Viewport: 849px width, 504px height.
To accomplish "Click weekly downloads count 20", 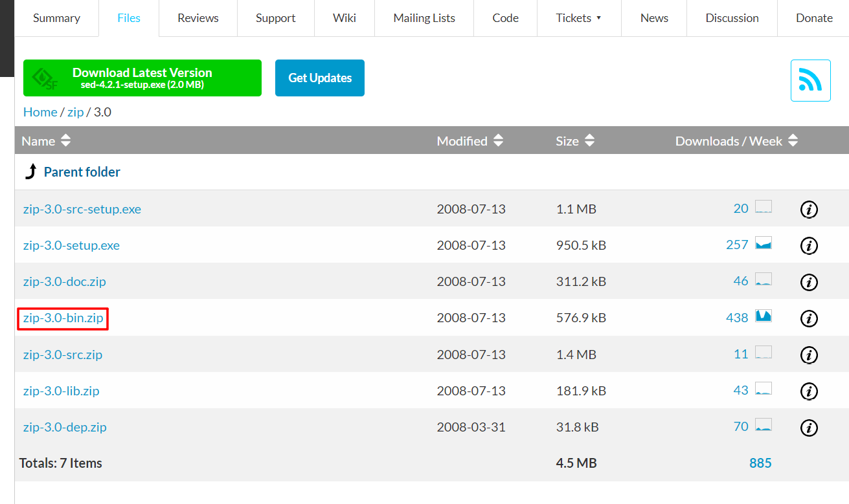I will pyautogui.click(x=741, y=208).
